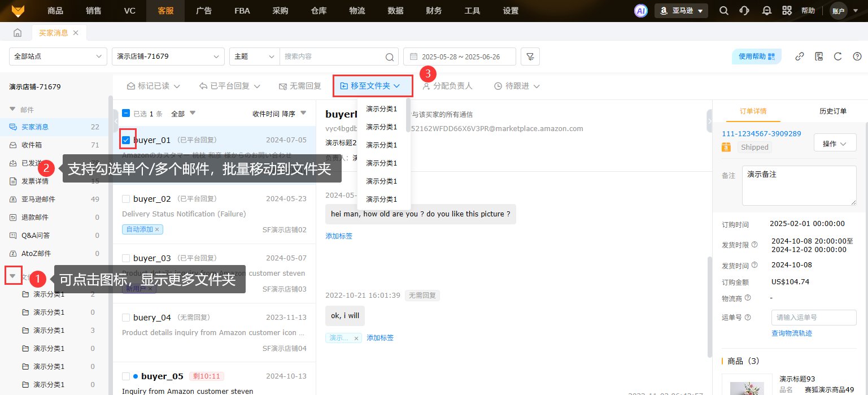The height and width of the screenshot is (395, 868).
Task: Open the 收件箱 folder in sidebar
Action: (x=32, y=145)
